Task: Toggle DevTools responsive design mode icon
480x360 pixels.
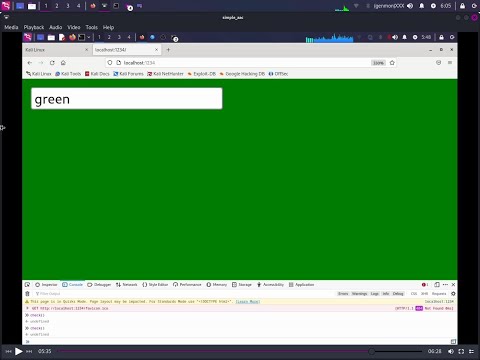Action: coord(437,284)
